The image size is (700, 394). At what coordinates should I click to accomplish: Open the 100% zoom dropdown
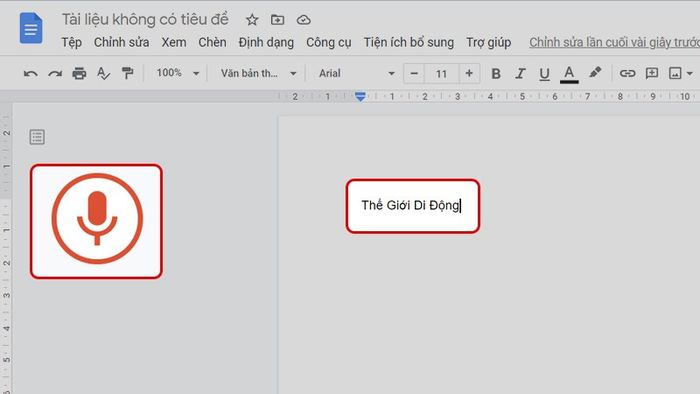[x=178, y=73]
